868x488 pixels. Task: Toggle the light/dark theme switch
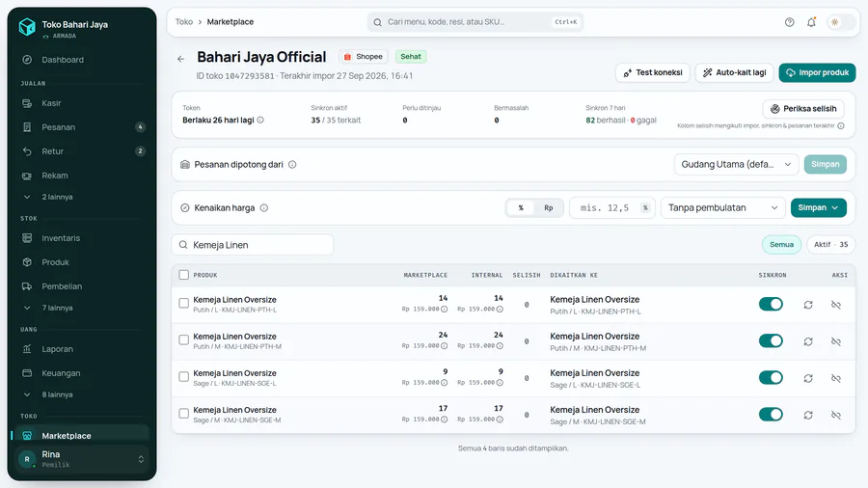click(x=840, y=22)
